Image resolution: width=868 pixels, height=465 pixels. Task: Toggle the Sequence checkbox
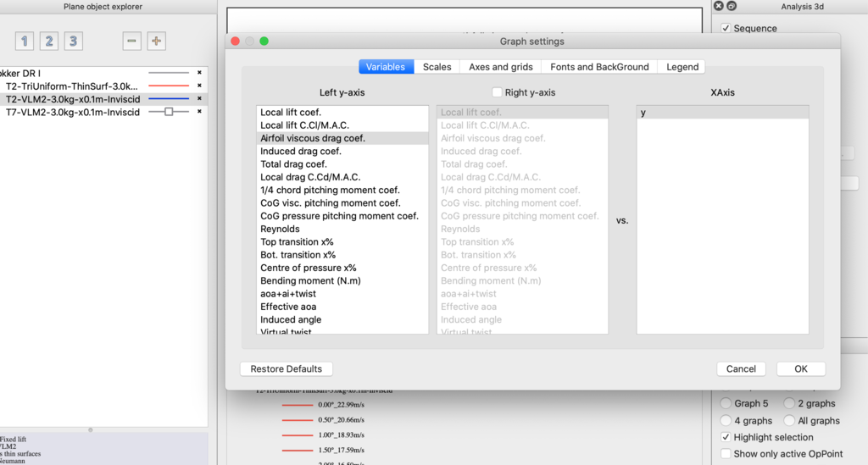pos(726,28)
